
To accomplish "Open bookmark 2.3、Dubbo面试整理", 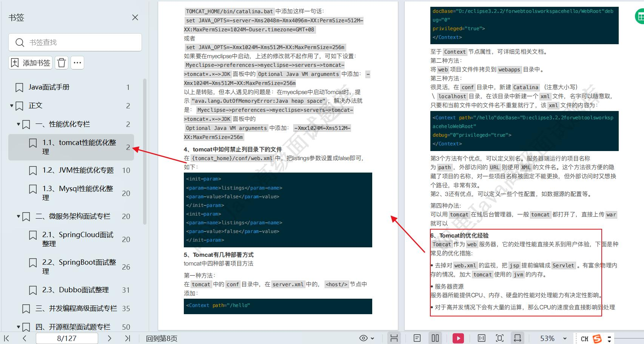I will coord(75,290).
